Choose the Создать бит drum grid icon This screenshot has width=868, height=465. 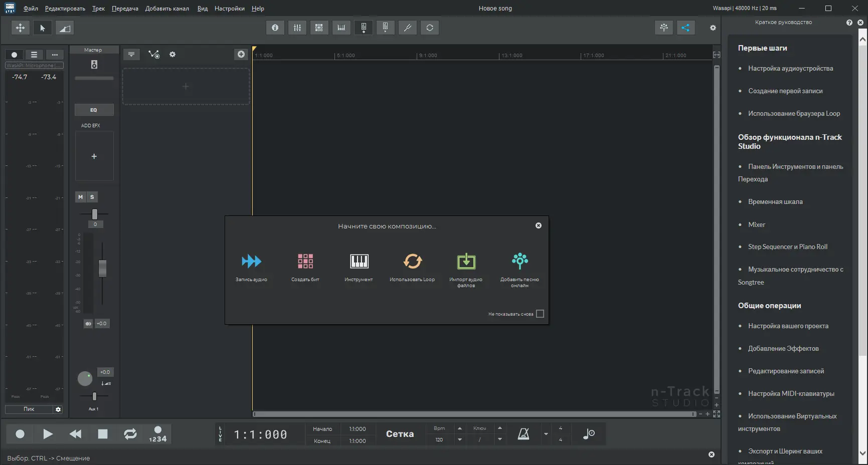(305, 261)
